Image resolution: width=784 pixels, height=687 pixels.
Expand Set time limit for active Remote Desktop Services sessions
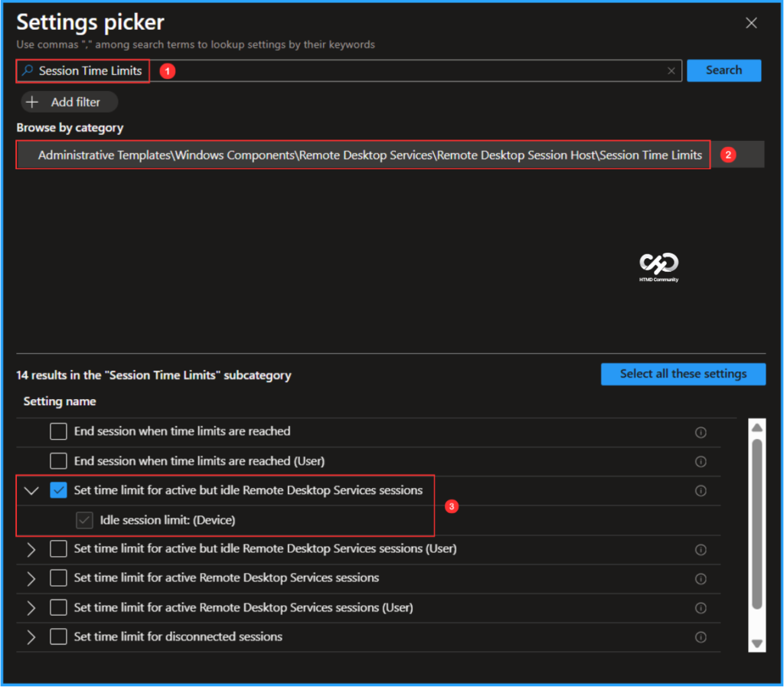pos(31,579)
